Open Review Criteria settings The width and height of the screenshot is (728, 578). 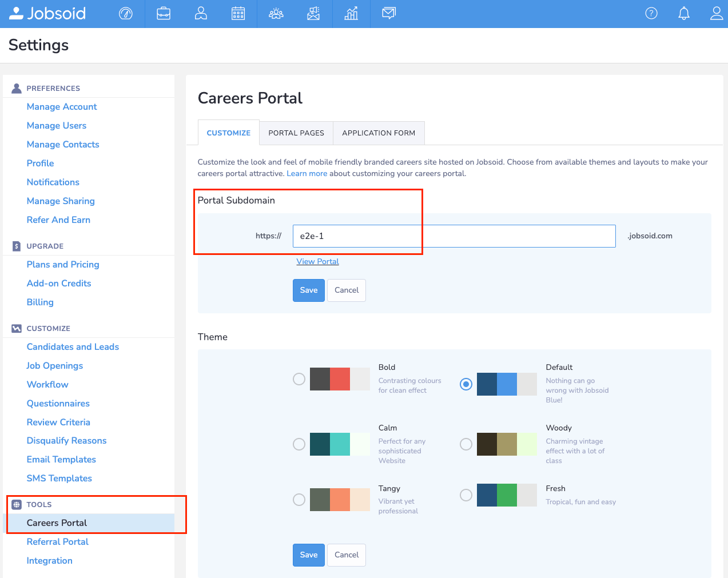(58, 422)
